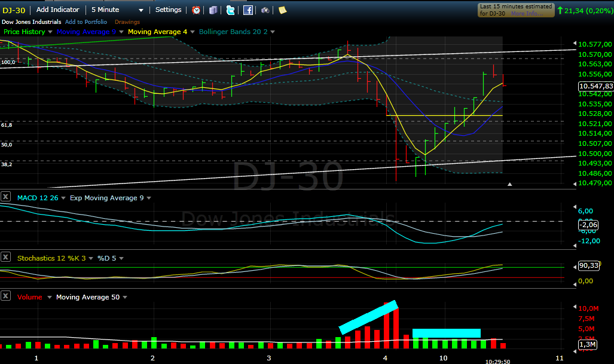
Task: Expand Stochastics %K 3 options arrow
Action: (x=91, y=258)
